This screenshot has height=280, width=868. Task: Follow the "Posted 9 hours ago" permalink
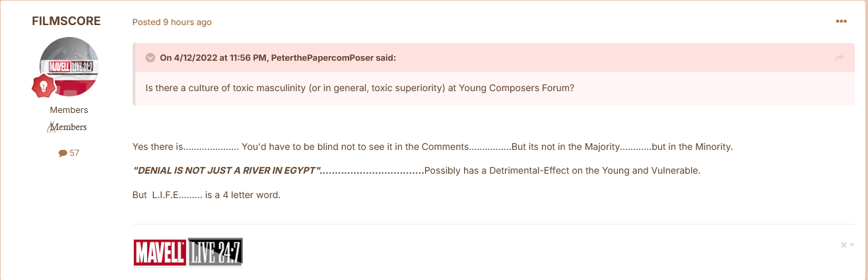click(x=172, y=22)
